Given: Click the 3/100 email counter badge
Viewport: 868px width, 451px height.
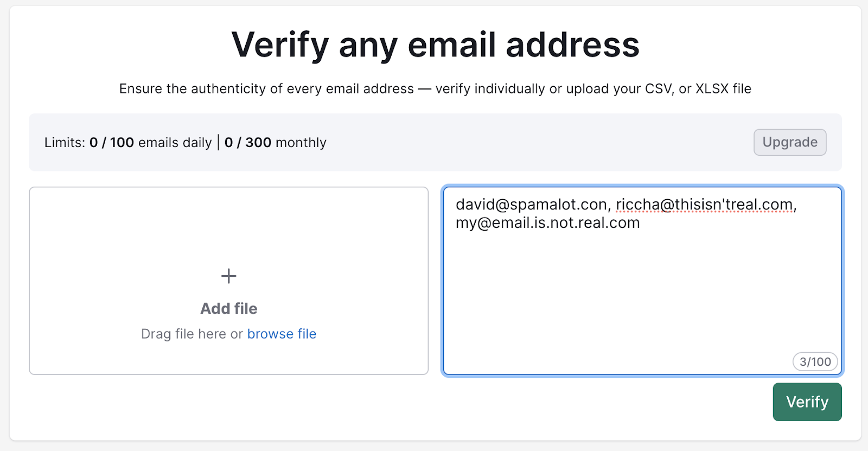Looking at the screenshot, I should point(815,361).
